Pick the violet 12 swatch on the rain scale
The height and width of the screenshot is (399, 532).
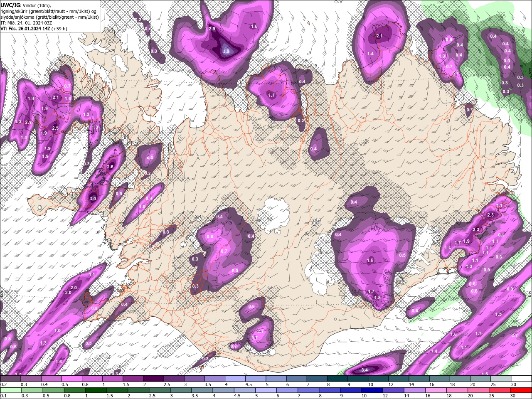pyautogui.click(x=393, y=390)
